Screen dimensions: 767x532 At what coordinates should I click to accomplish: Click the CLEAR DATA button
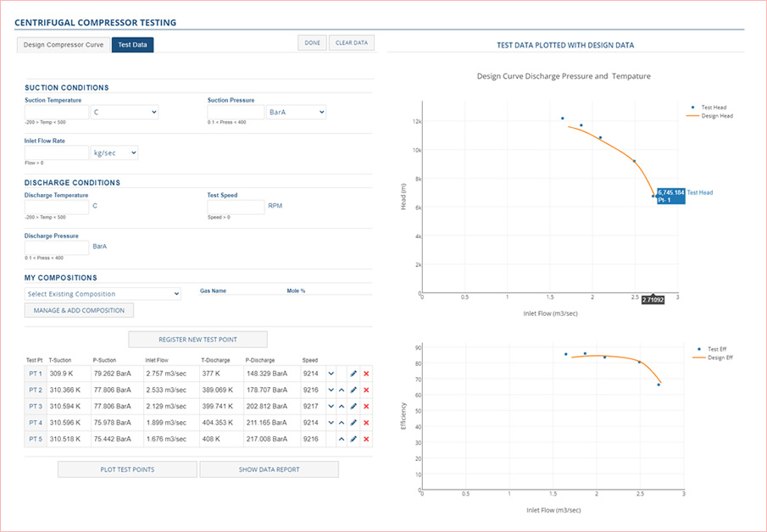(352, 43)
